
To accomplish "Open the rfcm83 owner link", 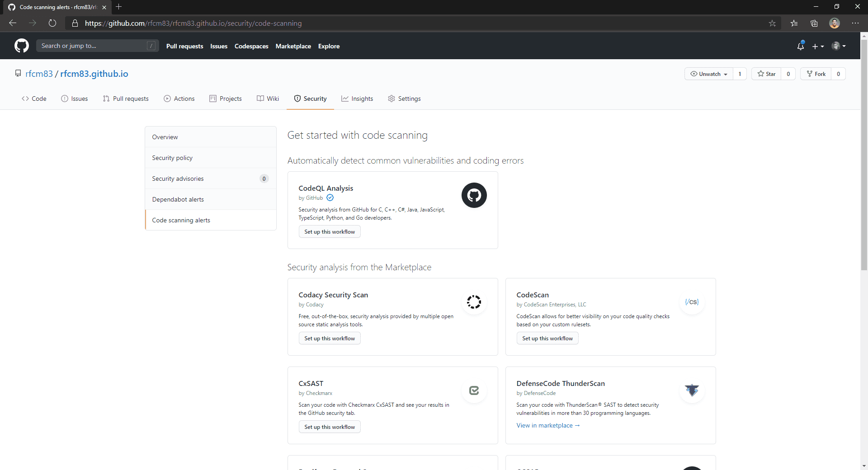I will [x=39, y=74].
